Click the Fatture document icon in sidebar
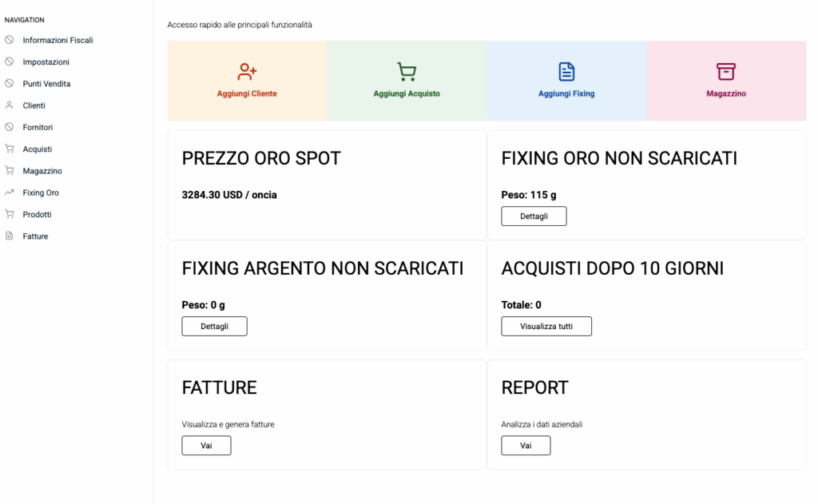818x504 pixels. pyautogui.click(x=10, y=236)
